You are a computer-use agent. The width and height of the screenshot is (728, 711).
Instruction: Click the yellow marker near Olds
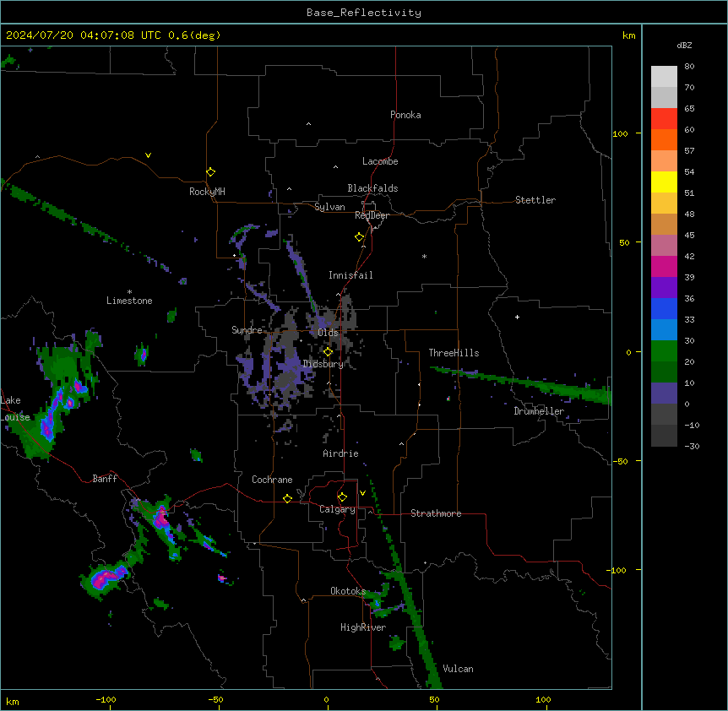tap(328, 352)
